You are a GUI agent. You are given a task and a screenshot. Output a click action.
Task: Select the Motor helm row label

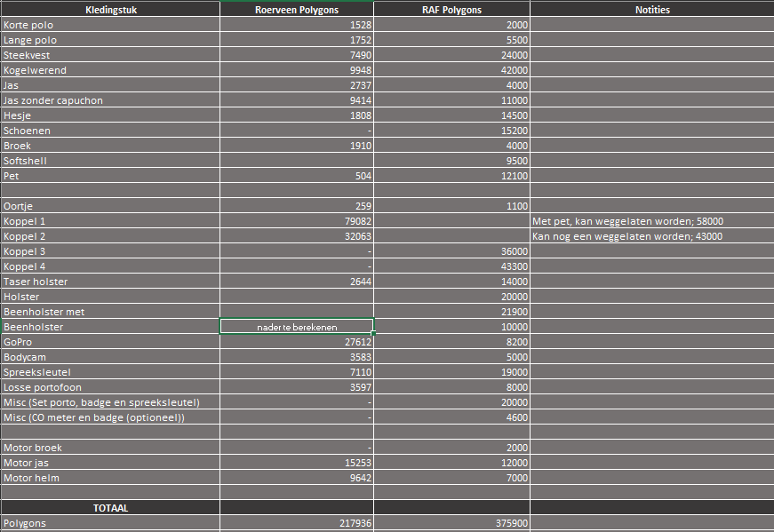coord(110,478)
